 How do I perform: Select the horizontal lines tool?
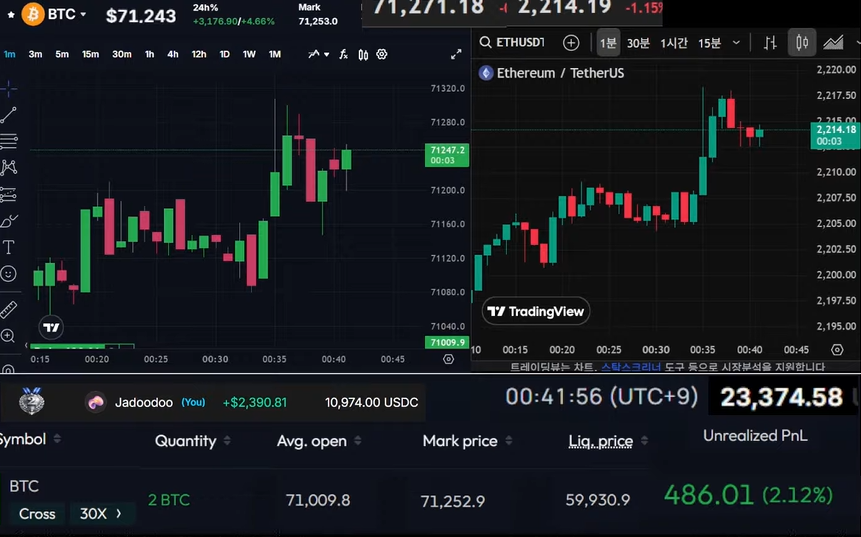point(9,141)
